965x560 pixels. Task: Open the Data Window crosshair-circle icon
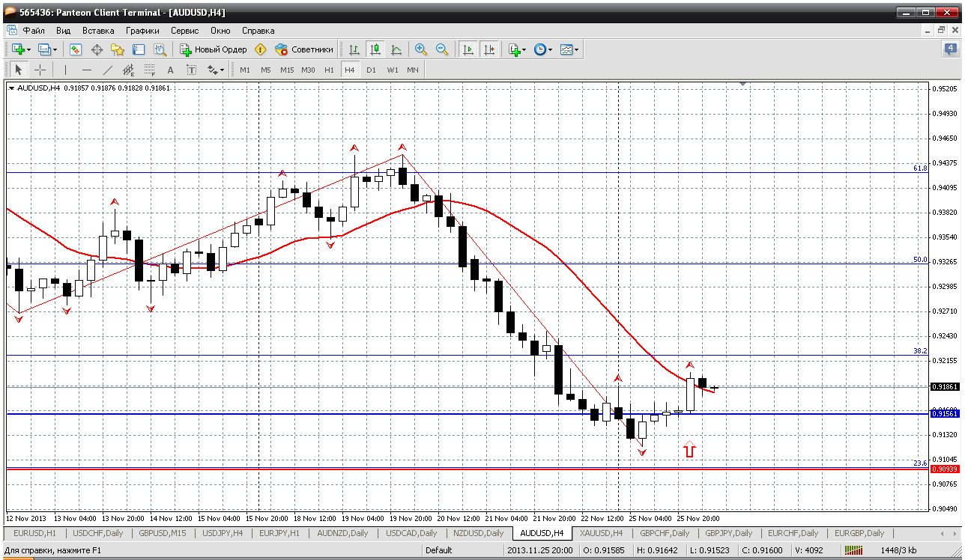(97, 49)
